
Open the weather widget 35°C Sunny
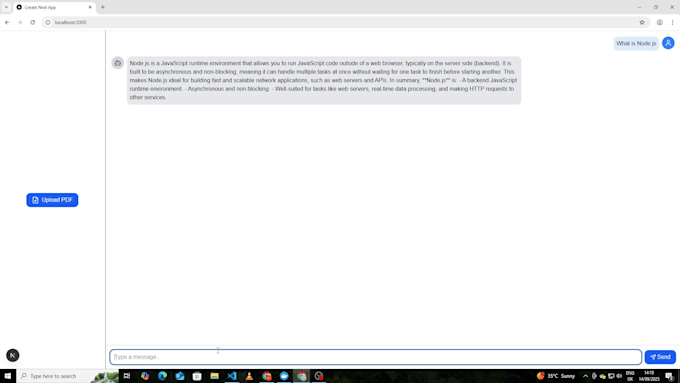tap(556, 376)
